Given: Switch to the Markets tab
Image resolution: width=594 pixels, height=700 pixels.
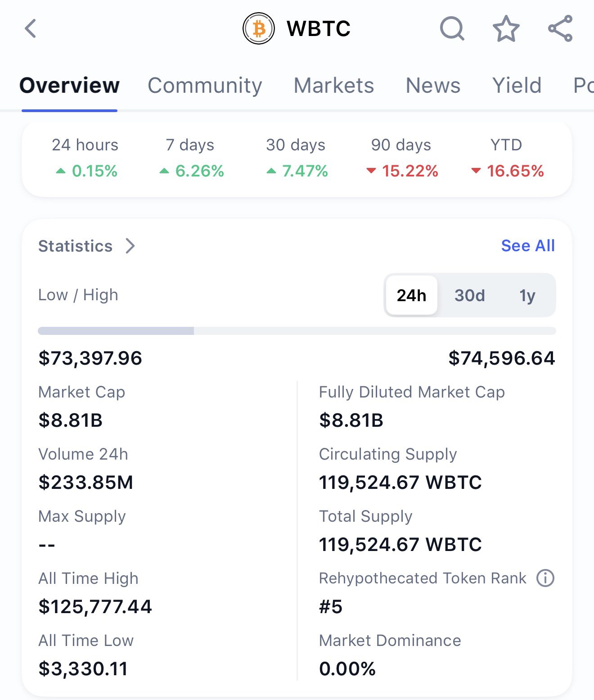Looking at the screenshot, I should point(333,86).
